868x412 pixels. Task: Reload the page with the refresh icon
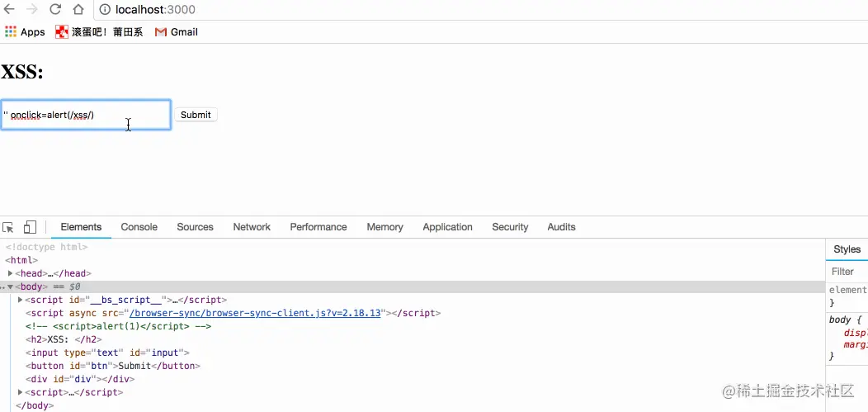55,9
